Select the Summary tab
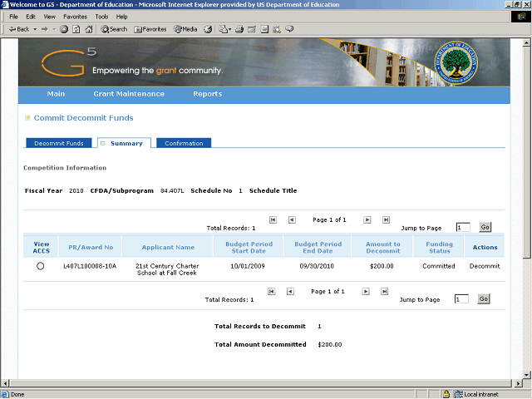This screenshot has width=532, height=399. [x=124, y=143]
